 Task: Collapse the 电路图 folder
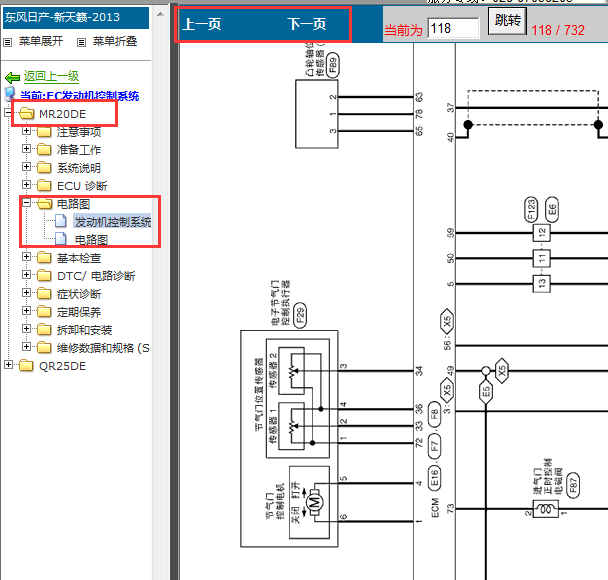pos(26,202)
